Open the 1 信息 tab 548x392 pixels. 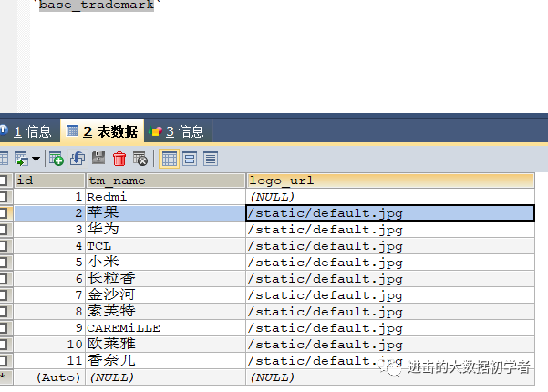(29, 131)
